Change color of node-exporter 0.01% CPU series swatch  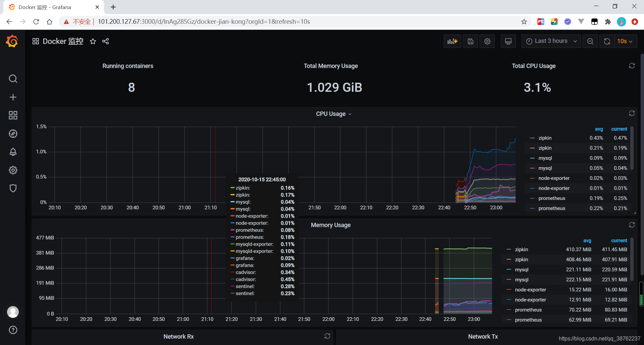tap(532, 188)
